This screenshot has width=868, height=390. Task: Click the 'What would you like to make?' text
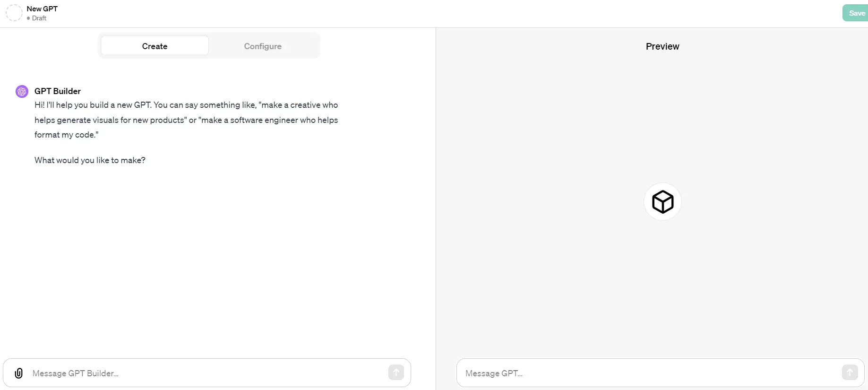[x=90, y=160]
